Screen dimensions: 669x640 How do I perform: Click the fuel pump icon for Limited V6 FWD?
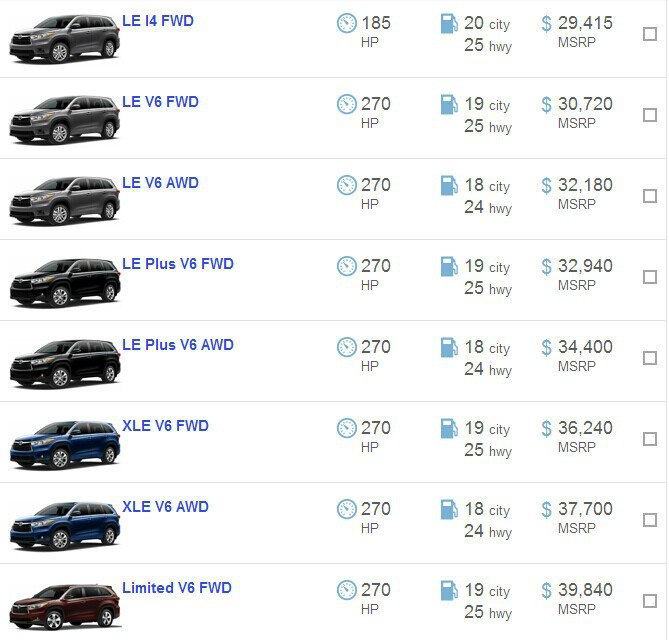[449, 590]
